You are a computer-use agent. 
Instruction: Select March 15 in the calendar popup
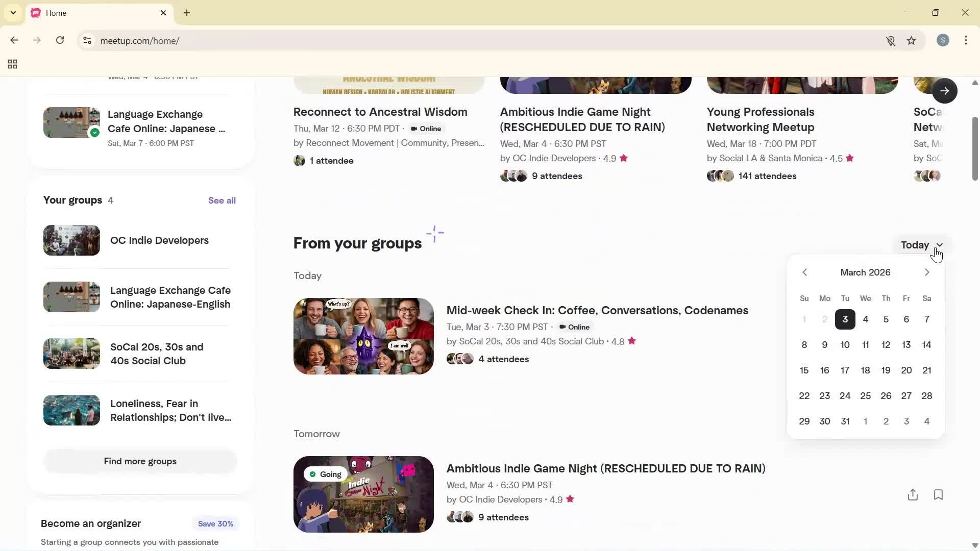click(804, 370)
